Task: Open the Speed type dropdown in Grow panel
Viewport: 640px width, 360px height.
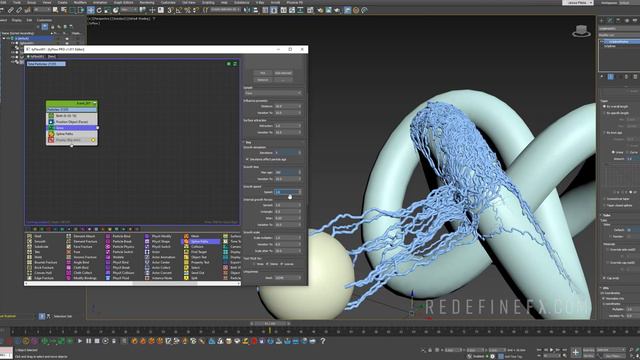Action: coord(273,93)
